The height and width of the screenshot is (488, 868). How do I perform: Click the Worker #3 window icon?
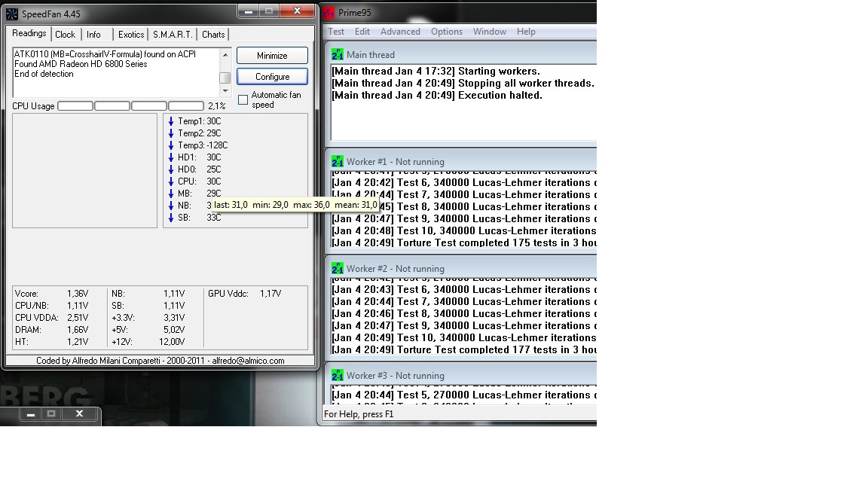coord(337,375)
